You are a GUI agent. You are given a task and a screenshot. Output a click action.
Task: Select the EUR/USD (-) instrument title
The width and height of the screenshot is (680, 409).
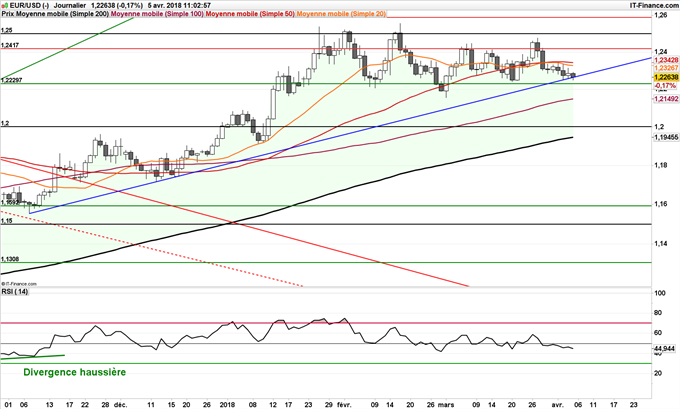tap(29, 6)
